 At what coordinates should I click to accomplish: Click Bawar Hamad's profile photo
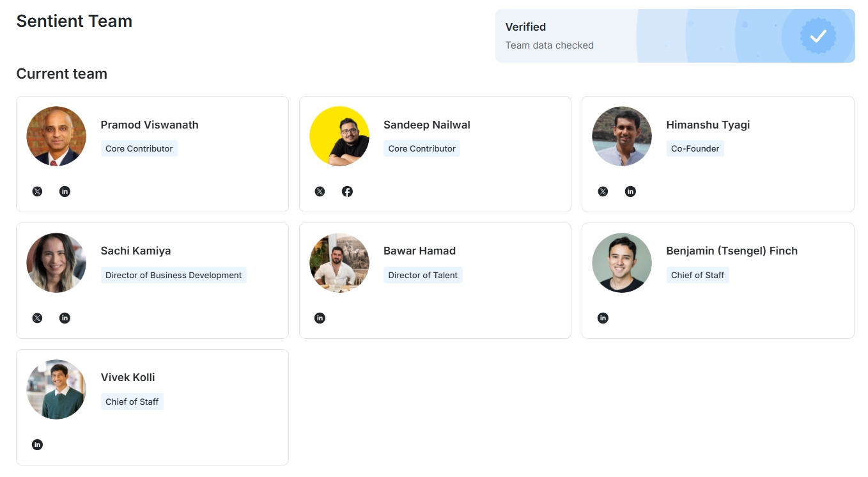click(x=339, y=263)
